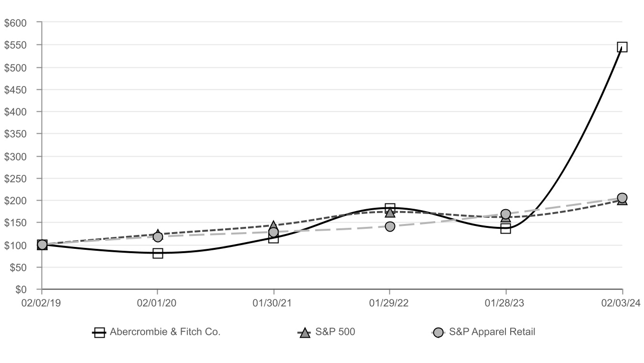
Task: Click the triangle legend icon for S&P 500
Action: (x=304, y=332)
